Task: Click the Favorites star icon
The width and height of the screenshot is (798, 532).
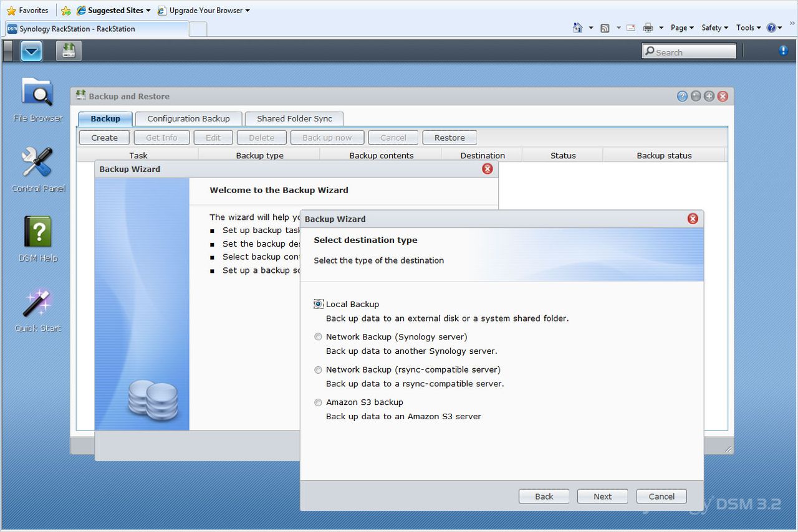Action: pos(11,11)
